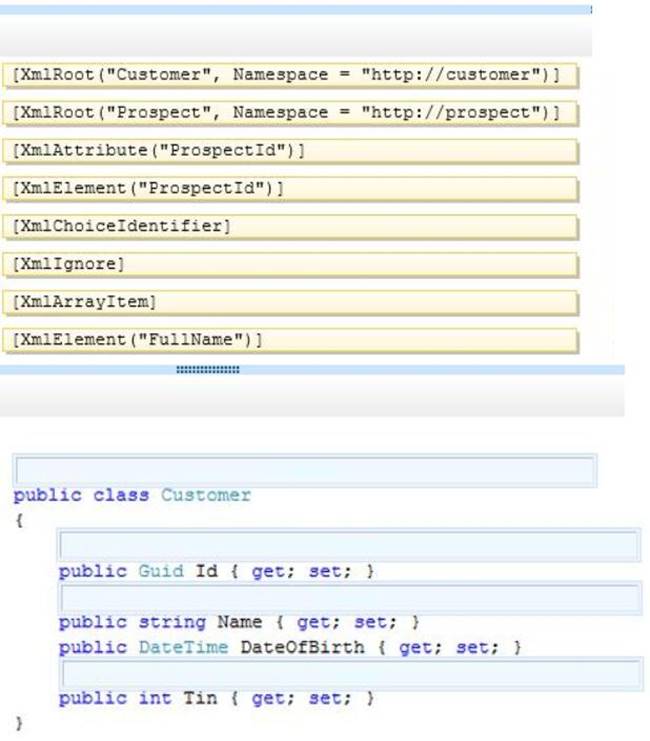The image size is (650, 741).
Task: Click the Id property name in code
Action: pos(206,571)
